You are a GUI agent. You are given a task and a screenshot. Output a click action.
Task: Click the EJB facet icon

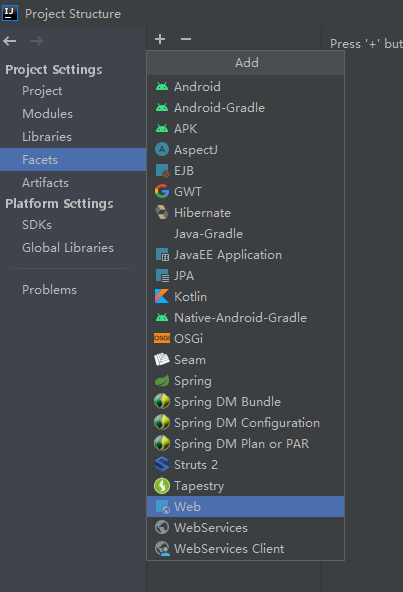coord(162,171)
